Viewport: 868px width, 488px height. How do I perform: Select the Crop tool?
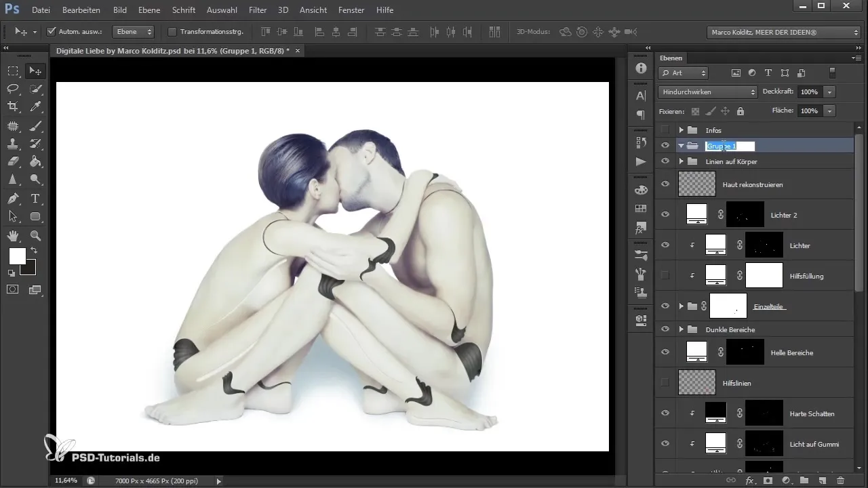[x=13, y=106]
